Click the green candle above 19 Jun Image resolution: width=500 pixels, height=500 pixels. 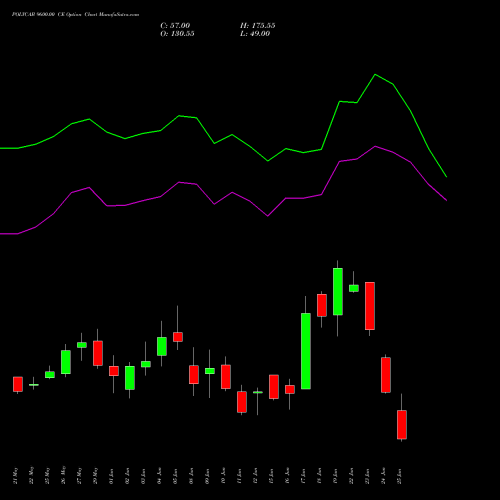tap(338, 292)
